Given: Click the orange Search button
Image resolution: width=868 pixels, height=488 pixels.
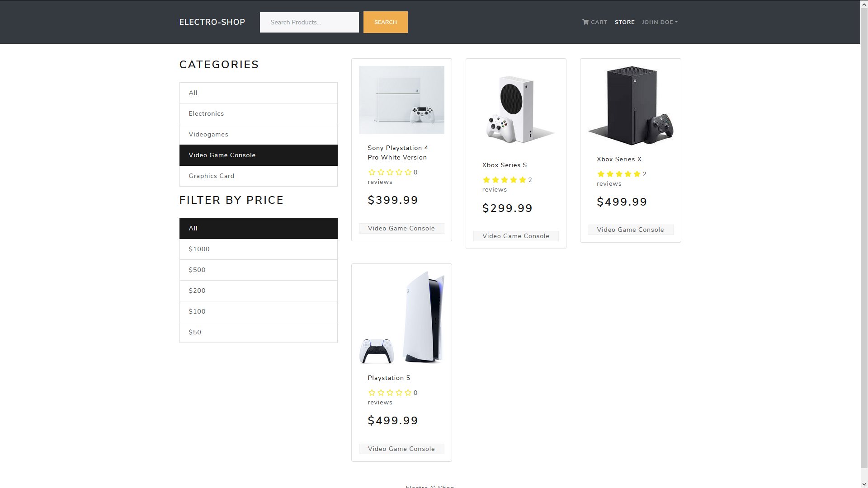Looking at the screenshot, I should (386, 22).
